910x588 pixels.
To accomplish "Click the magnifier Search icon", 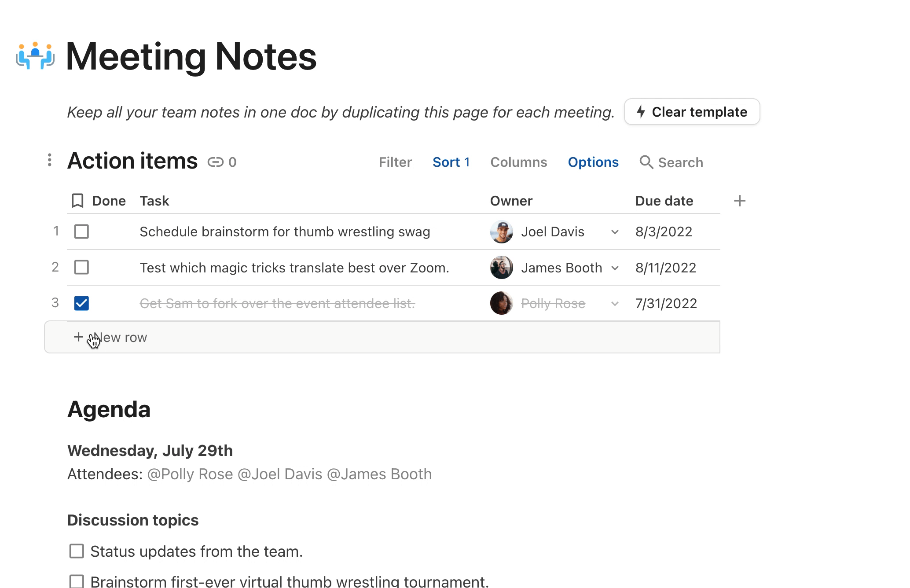I will pos(646,162).
